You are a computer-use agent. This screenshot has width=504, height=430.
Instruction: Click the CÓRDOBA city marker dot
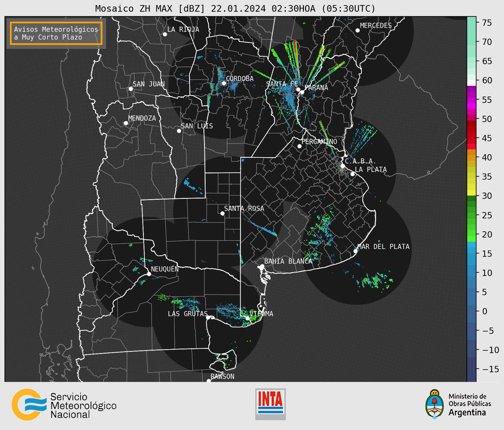tap(224, 83)
